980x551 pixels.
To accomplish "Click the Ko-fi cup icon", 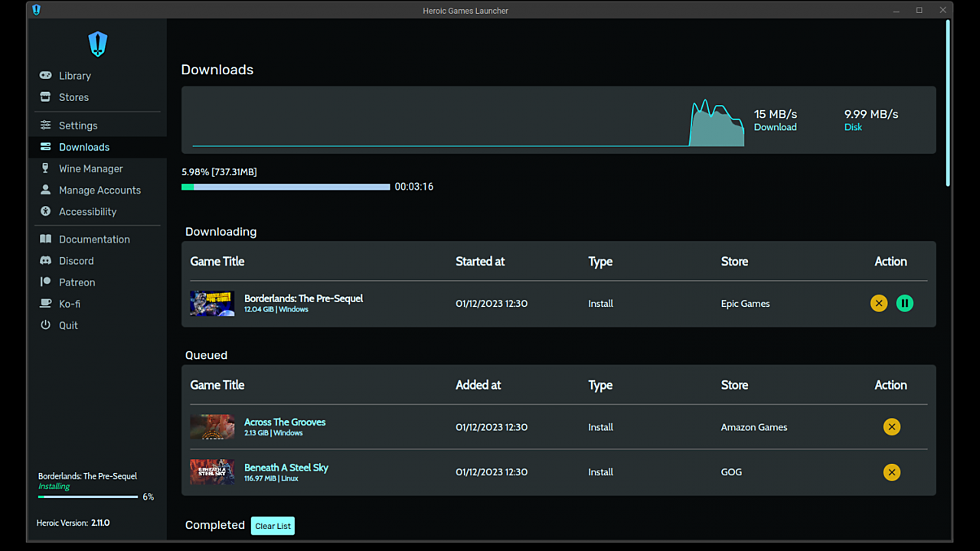I will [x=45, y=303].
